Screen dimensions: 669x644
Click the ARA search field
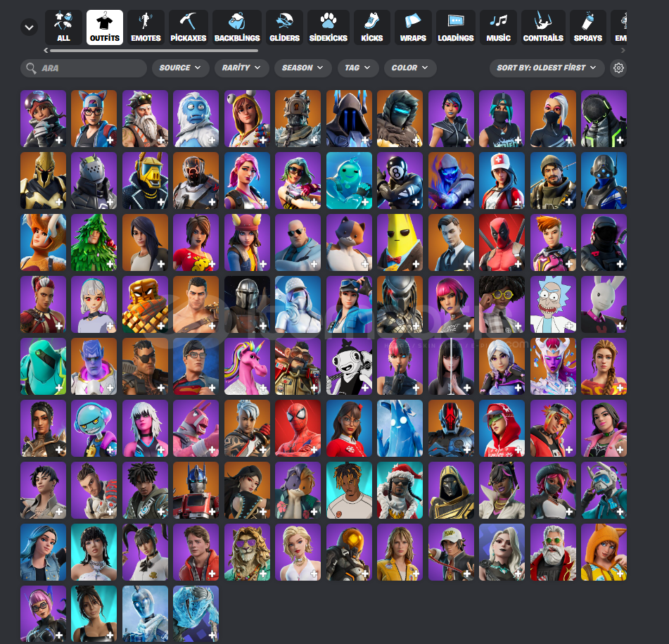pyautogui.click(x=84, y=68)
